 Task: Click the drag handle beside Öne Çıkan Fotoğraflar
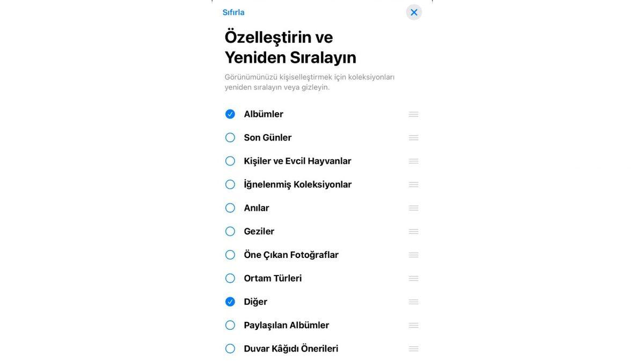coord(413,255)
